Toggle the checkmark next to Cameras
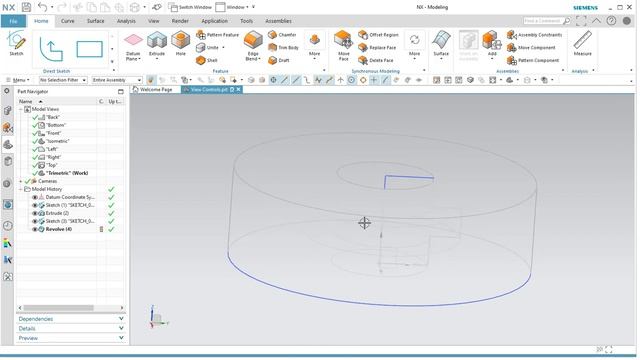 pyautogui.click(x=28, y=181)
